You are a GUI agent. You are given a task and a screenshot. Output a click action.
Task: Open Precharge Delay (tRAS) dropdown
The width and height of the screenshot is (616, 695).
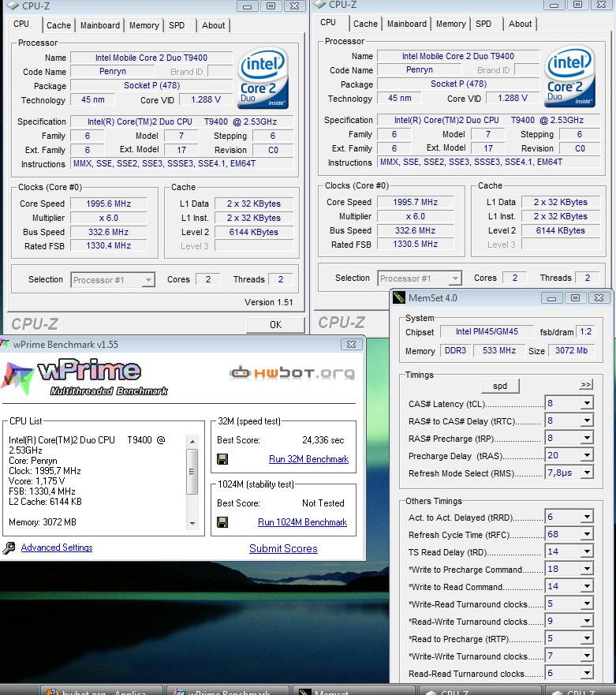coord(586,455)
